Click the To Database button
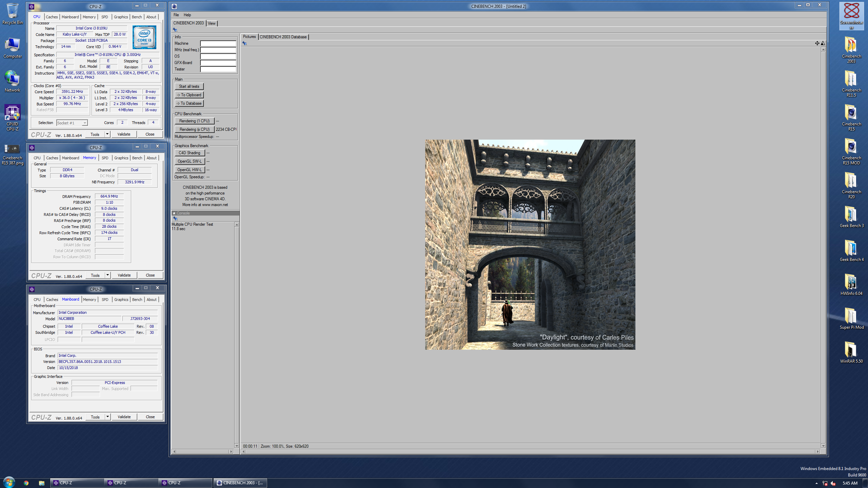Screen dimensions: 868x488 tap(189, 103)
